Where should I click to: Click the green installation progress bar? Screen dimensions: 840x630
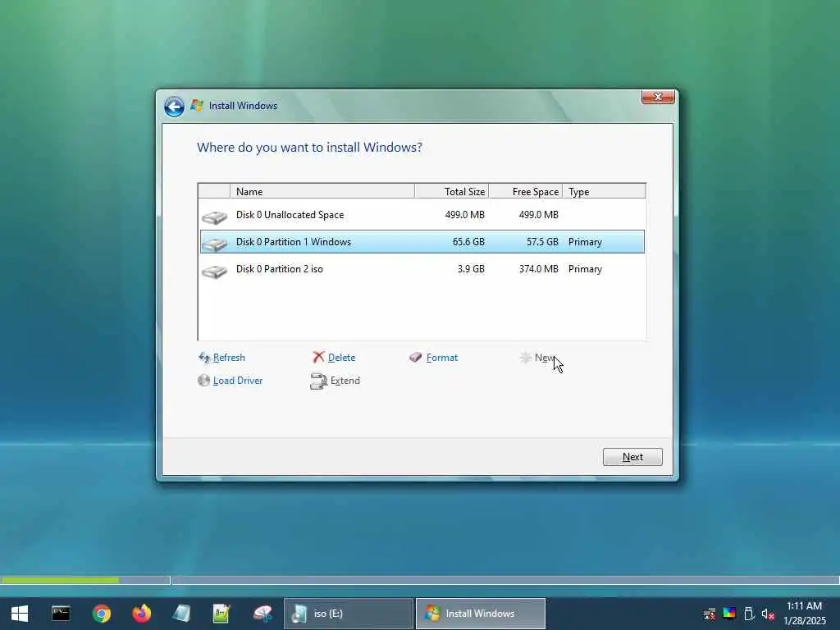[x=60, y=580]
